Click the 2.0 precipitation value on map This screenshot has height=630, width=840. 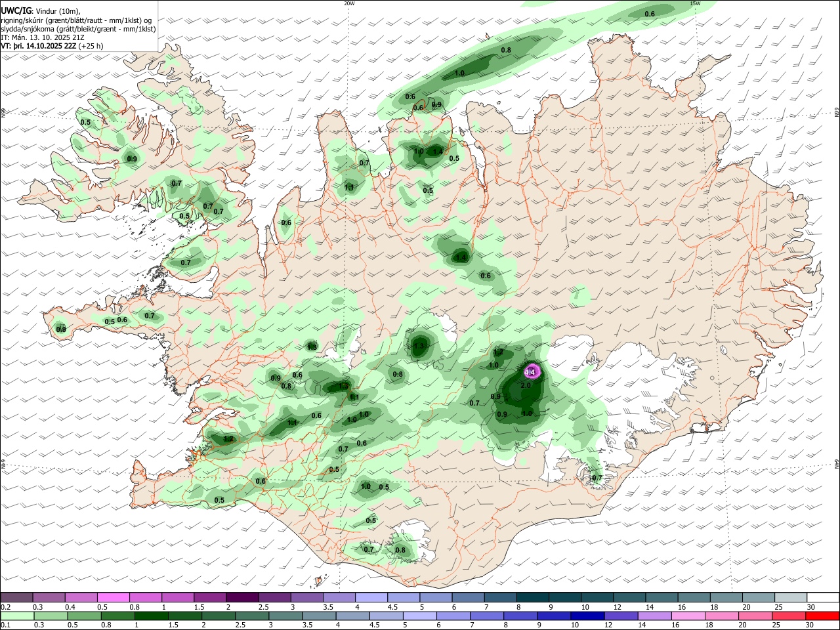point(526,386)
